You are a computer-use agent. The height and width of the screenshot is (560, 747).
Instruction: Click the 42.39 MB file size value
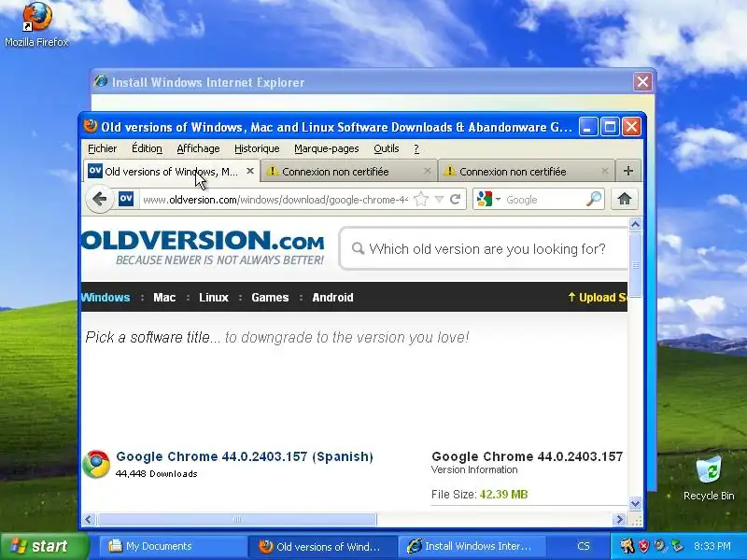(503, 495)
